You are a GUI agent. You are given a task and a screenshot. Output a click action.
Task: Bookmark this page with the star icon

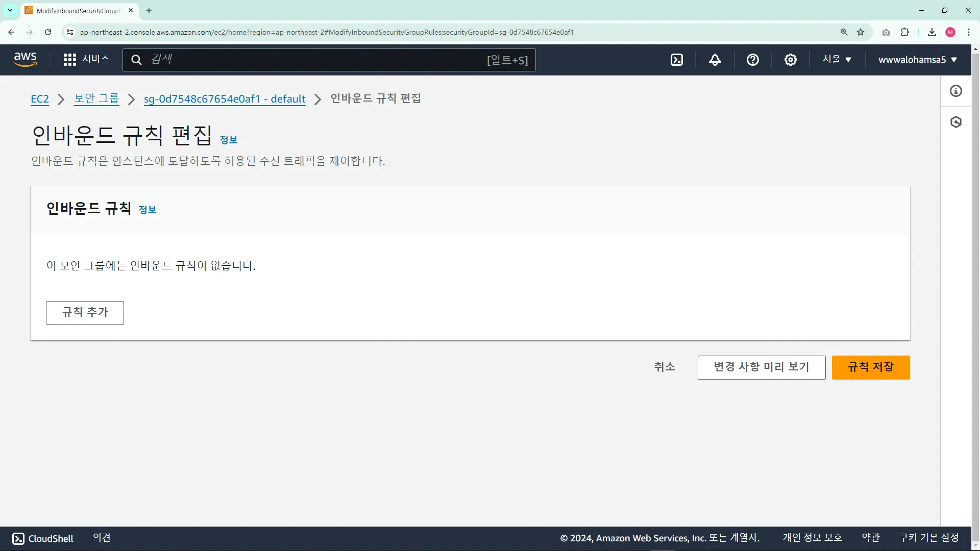[861, 32]
